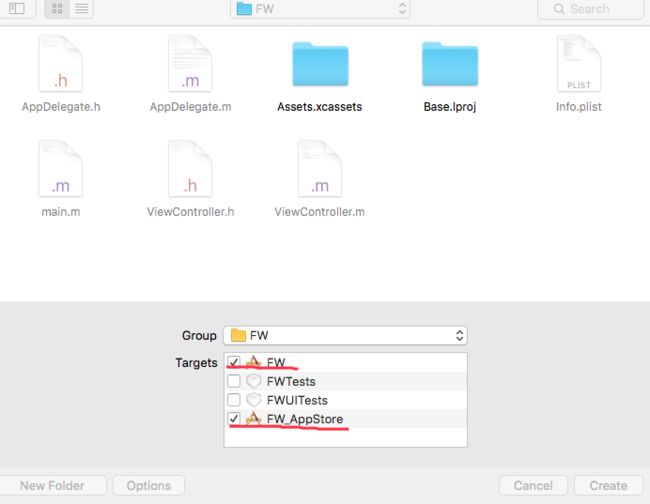Switch to icon grid view
This screenshot has width=650, height=504.
point(57,8)
